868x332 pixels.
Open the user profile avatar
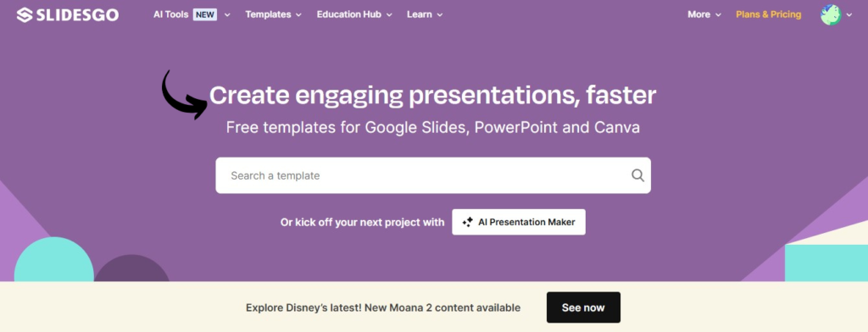point(831,15)
